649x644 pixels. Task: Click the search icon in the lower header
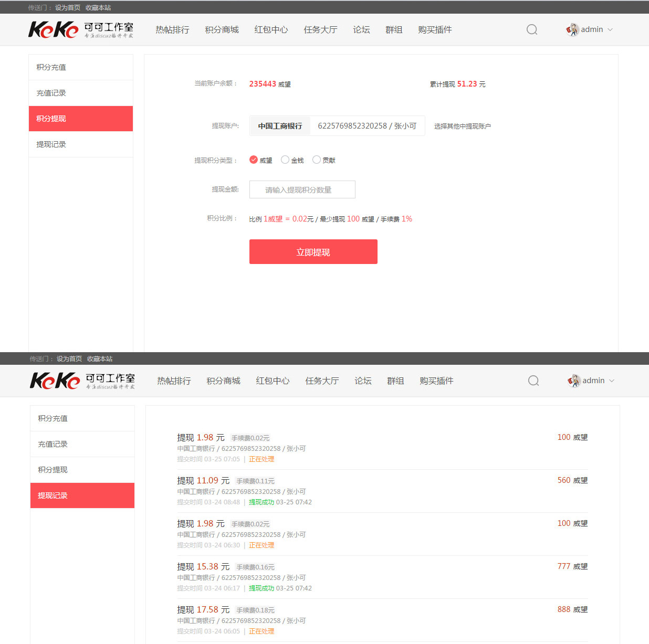(533, 381)
